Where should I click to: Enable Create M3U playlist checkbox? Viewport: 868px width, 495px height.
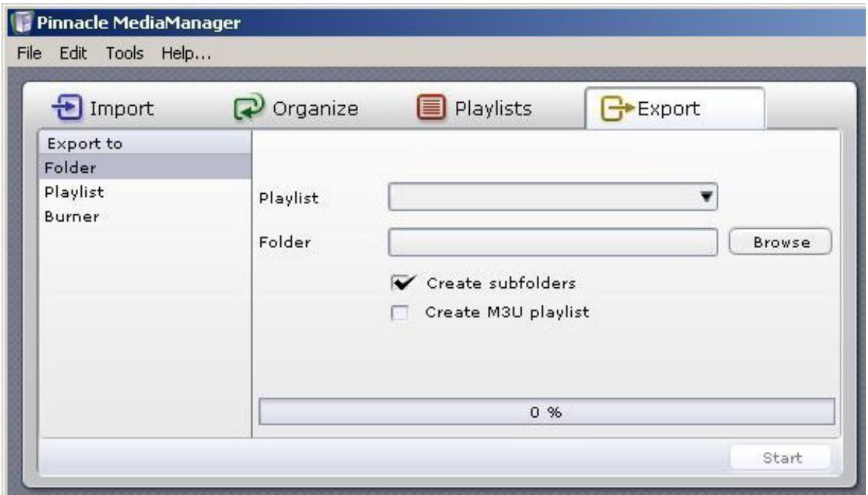(399, 313)
